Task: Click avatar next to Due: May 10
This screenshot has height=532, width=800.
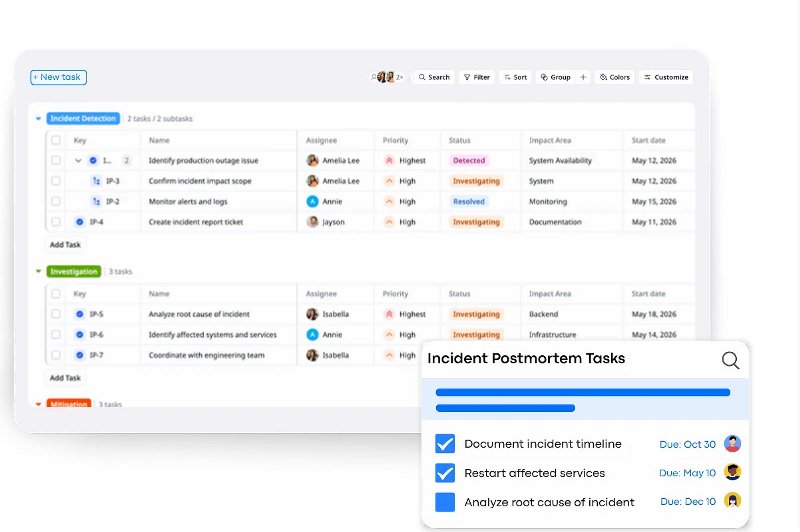Action: pos(732,472)
